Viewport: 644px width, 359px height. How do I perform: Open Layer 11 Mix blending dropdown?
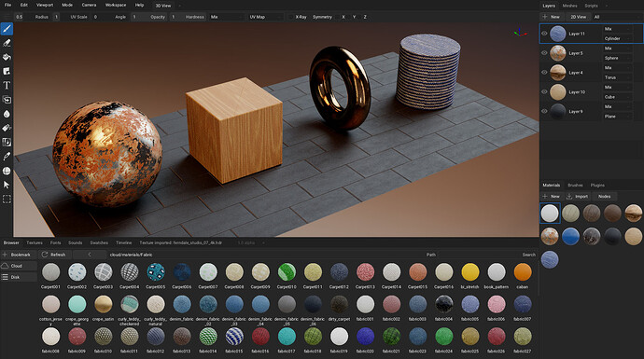coord(617,29)
